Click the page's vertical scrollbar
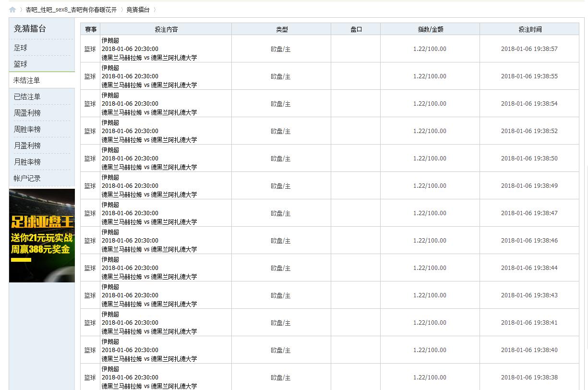 [x=588, y=192]
